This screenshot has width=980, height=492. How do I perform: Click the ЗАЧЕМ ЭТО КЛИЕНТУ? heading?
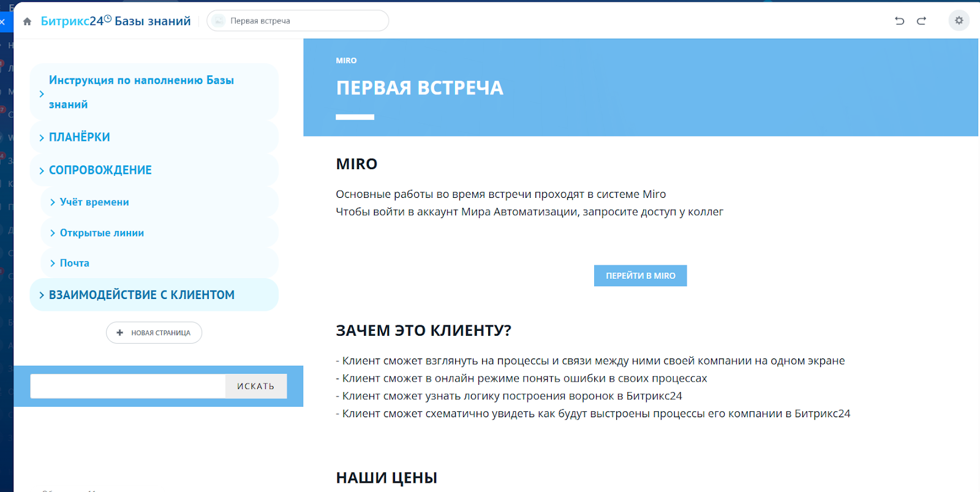[x=423, y=331]
